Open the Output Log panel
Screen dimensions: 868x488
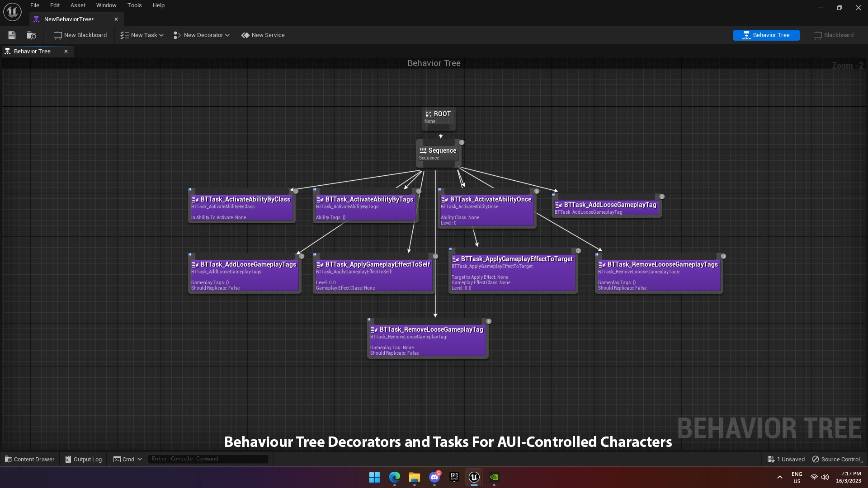(x=83, y=459)
